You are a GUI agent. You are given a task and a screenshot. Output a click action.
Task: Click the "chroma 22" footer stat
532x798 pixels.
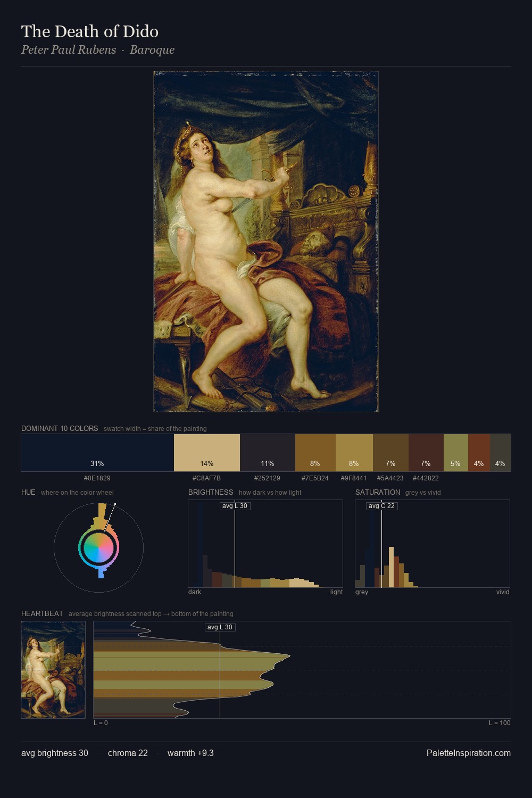(128, 753)
